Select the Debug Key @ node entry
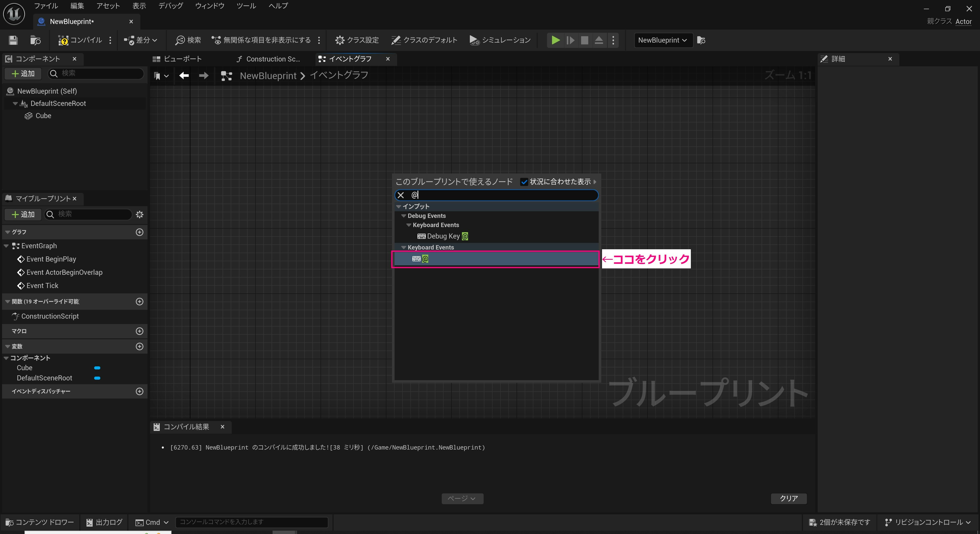 pos(444,236)
